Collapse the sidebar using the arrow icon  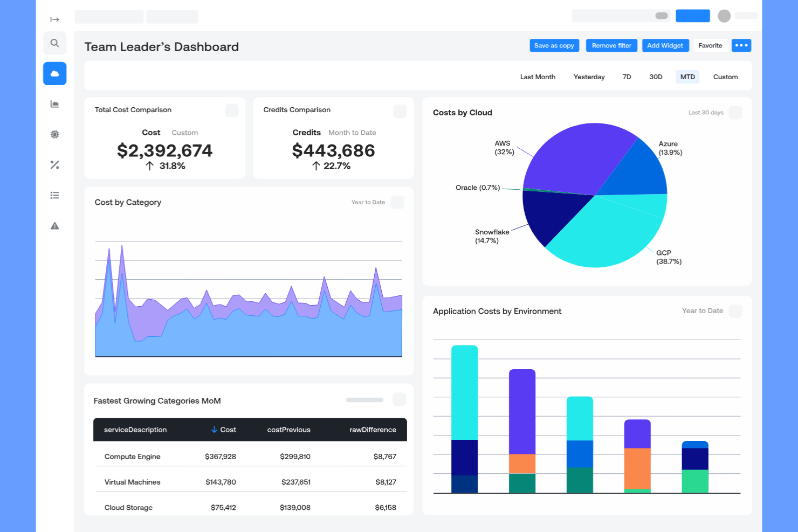54,19
